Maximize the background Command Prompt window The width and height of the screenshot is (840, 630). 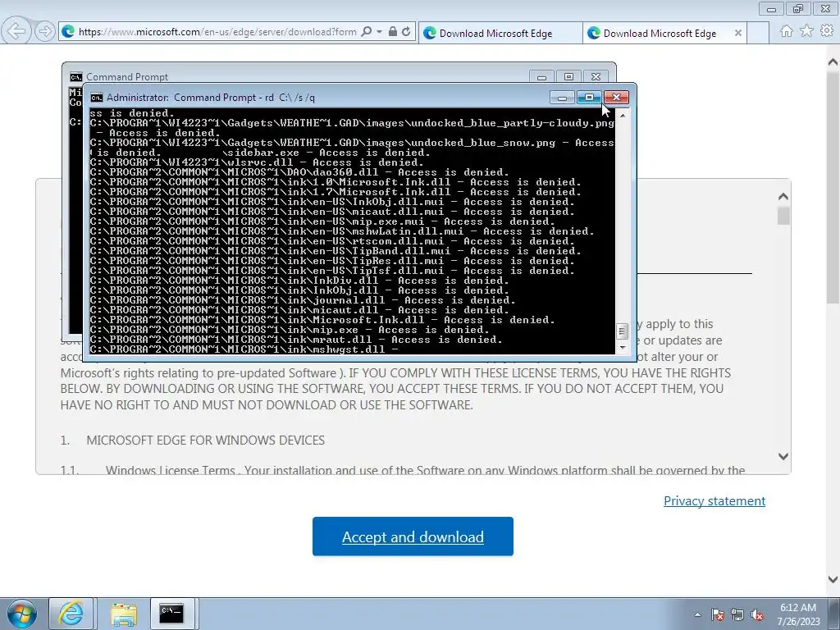pos(569,77)
